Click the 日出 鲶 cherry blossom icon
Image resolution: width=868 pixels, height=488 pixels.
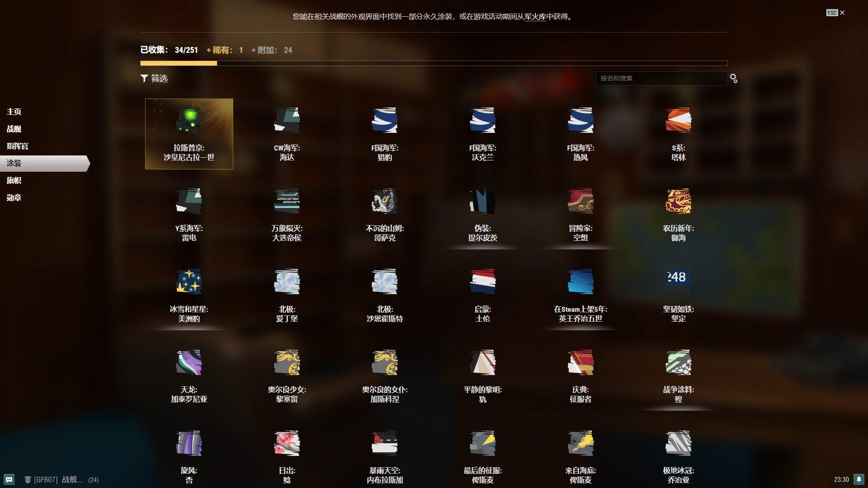(x=287, y=443)
